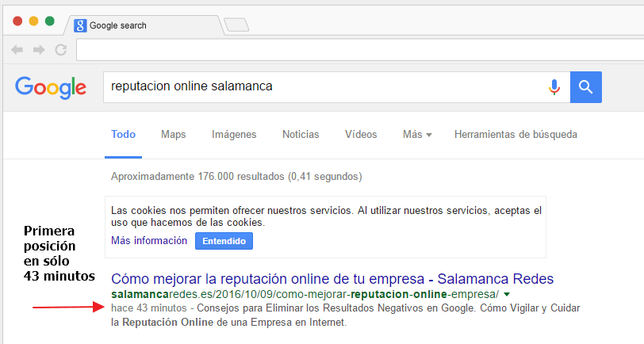Screen dimensions: 644x344
Task: Click the cookies notice text Las cookies nos permiten
Action: click(326, 216)
